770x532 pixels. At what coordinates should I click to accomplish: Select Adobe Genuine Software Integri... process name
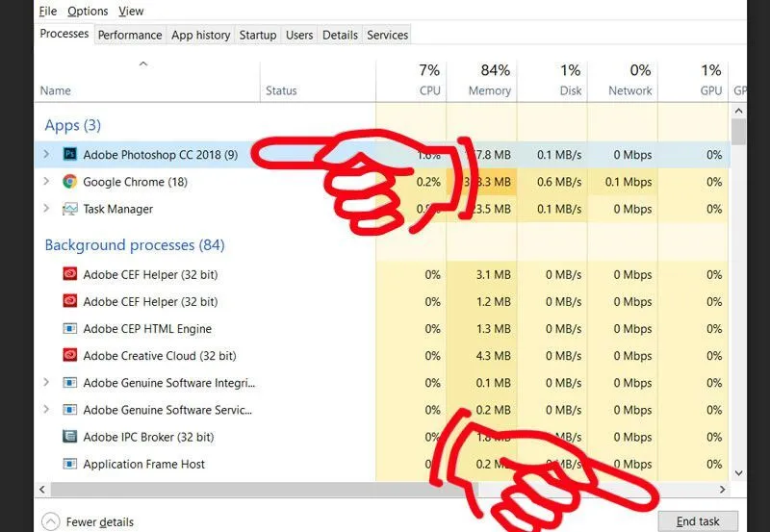[x=169, y=383]
